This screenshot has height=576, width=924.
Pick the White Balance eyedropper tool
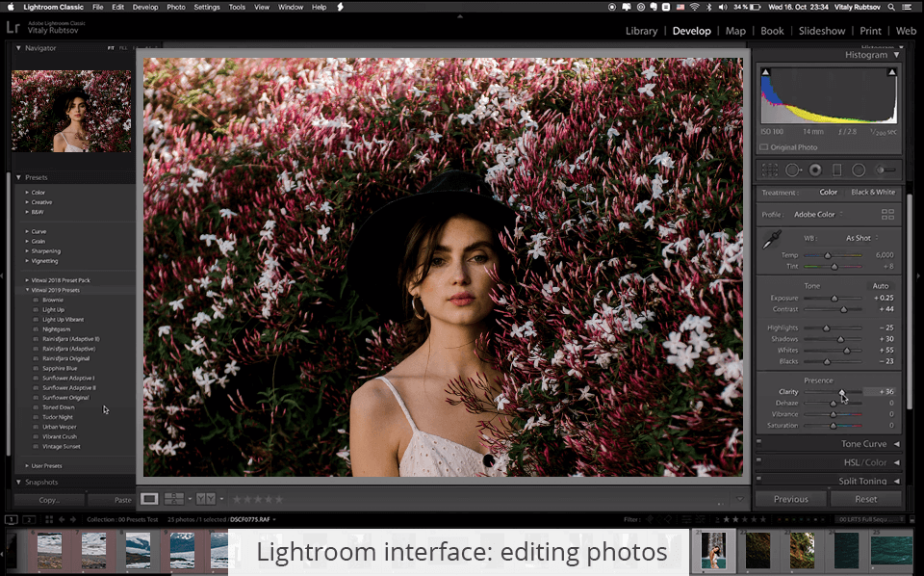click(771, 240)
